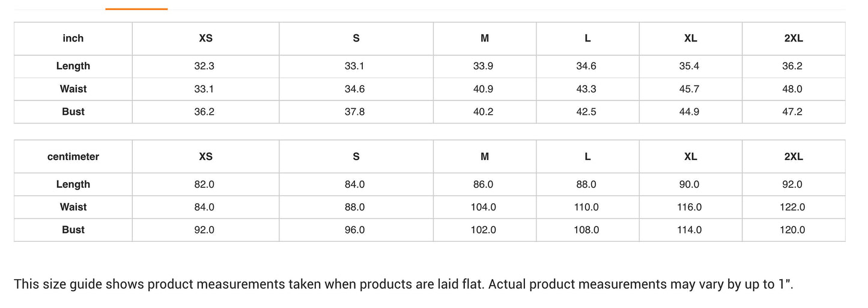Click the 37.8 bust value for S
The width and height of the screenshot is (868, 308).
tap(354, 112)
